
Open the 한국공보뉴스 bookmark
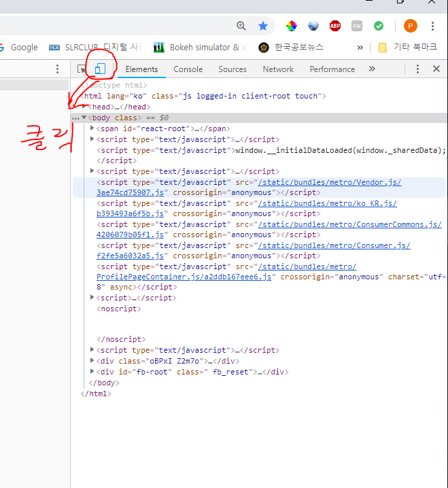click(291, 48)
